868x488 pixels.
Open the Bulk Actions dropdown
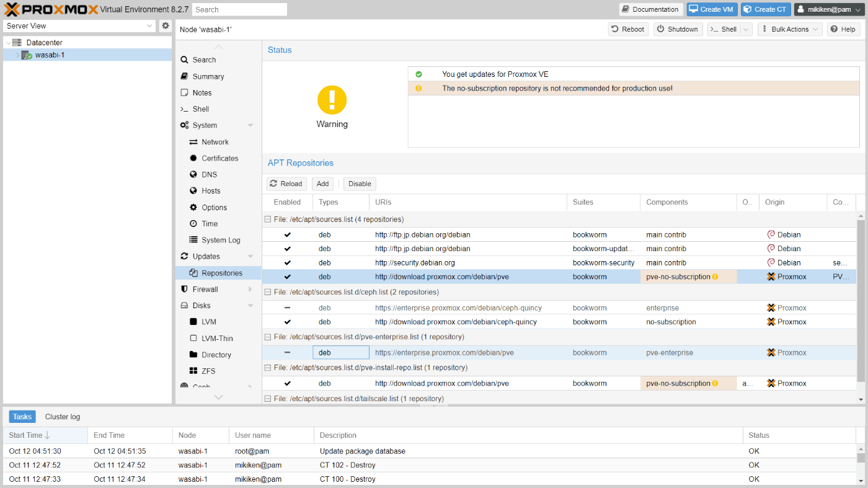click(790, 29)
